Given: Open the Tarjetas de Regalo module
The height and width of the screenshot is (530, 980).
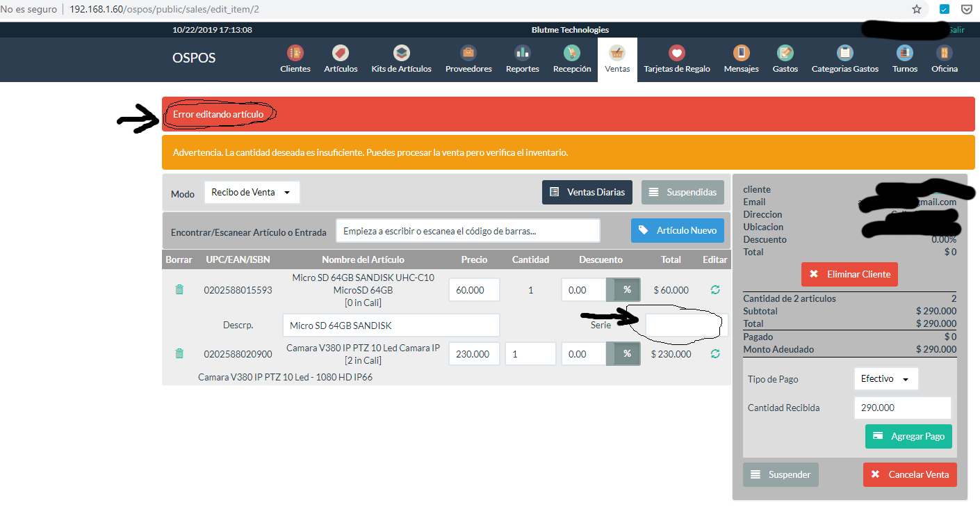Looking at the screenshot, I should pyautogui.click(x=676, y=59).
